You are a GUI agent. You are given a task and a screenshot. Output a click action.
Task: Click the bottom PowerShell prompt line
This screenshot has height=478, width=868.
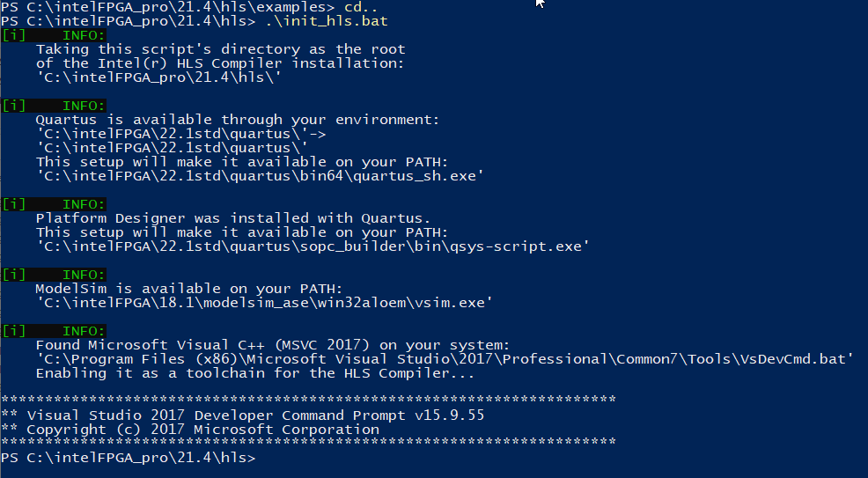coord(129,458)
